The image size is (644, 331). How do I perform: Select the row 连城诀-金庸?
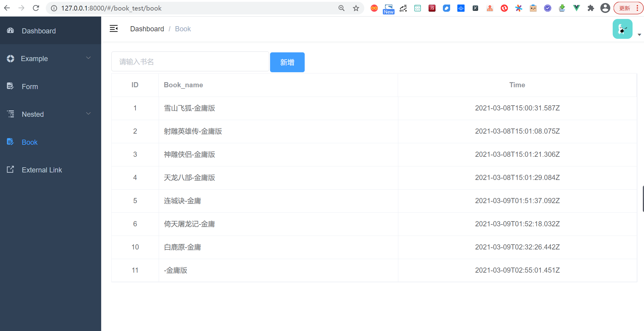[374, 201]
